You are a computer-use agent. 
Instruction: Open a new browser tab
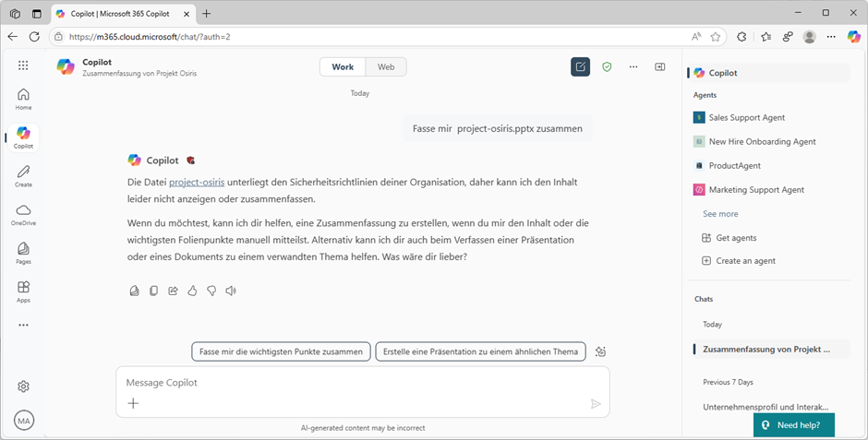click(207, 14)
